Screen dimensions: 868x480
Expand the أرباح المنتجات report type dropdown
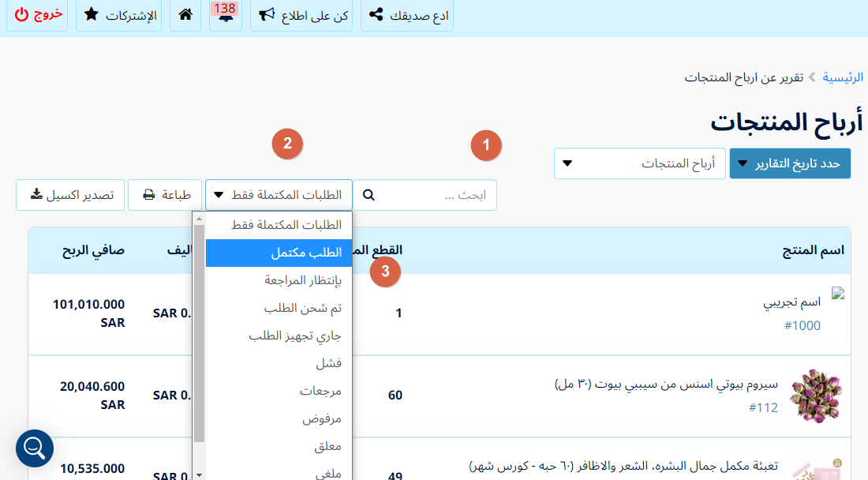pos(639,163)
